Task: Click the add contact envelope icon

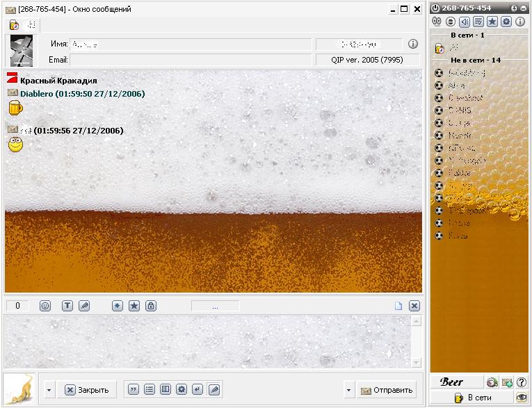Action: [x=508, y=382]
